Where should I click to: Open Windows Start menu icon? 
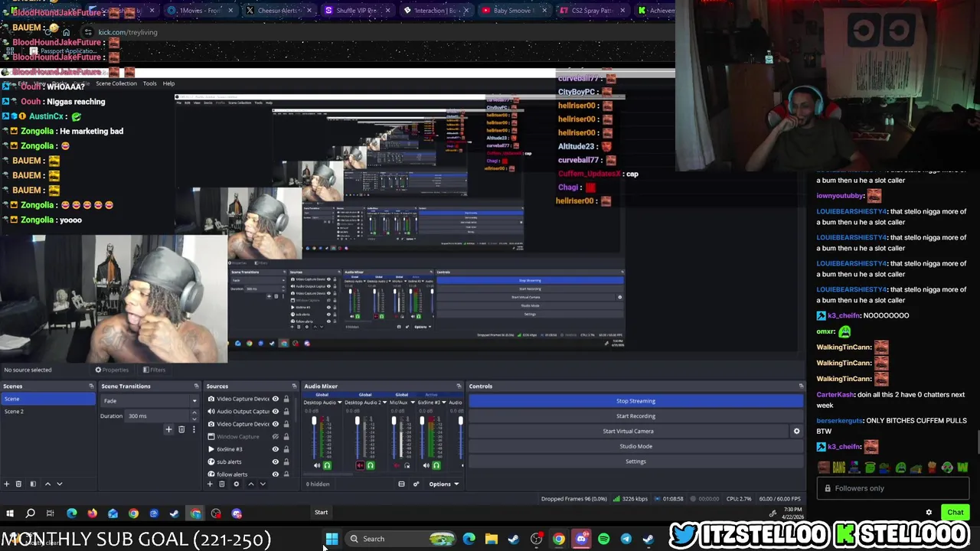click(x=332, y=539)
